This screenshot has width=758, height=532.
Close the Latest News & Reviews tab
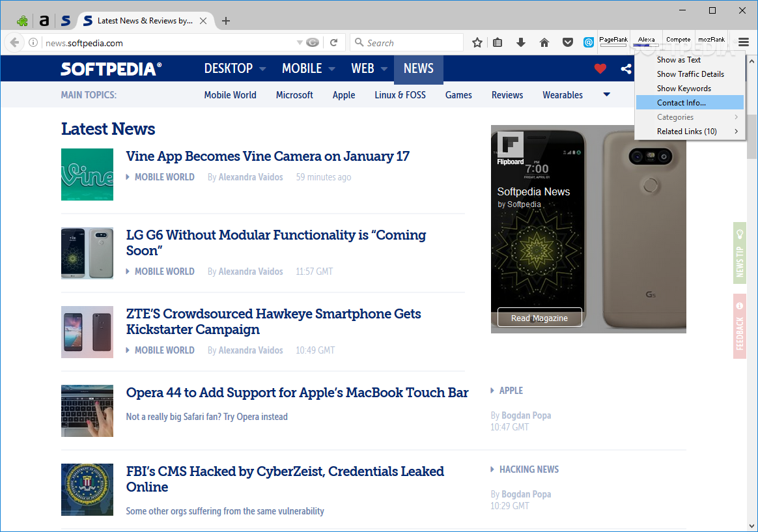[204, 21]
